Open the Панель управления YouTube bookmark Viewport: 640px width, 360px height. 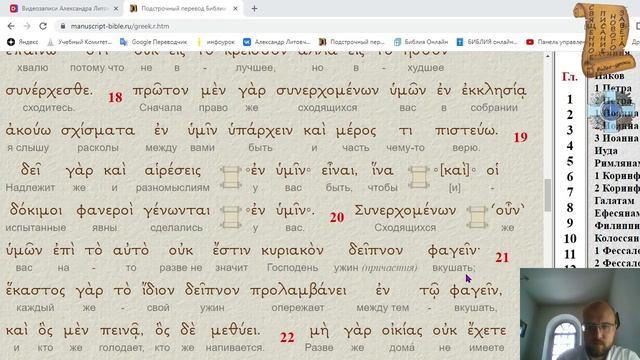(x=556, y=42)
